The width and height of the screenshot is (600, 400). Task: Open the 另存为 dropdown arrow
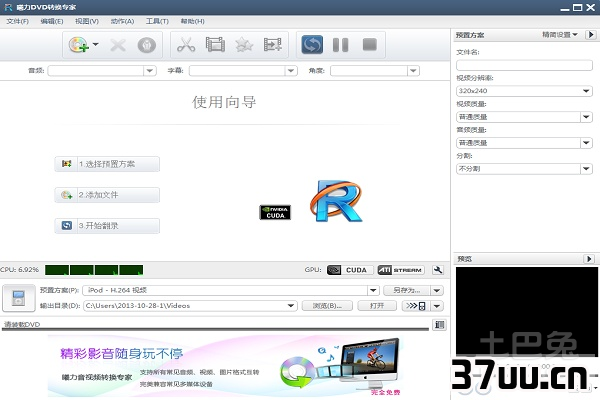click(437, 291)
